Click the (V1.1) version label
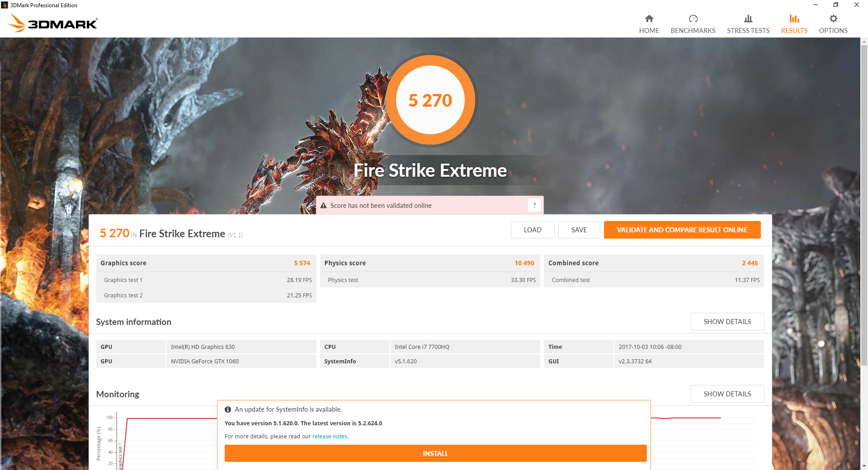 pyautogui.click(x=235, y=235)
